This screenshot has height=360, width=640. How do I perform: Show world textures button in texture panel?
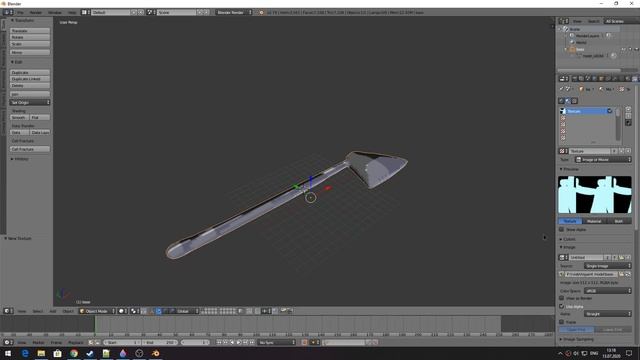click(x=561, y=100)
